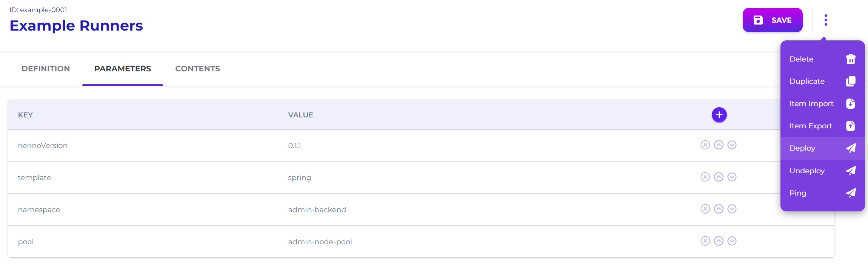Move the namespace parameter down
The width and height of the screenshot is (868, 265).
[x=732, y=209]
